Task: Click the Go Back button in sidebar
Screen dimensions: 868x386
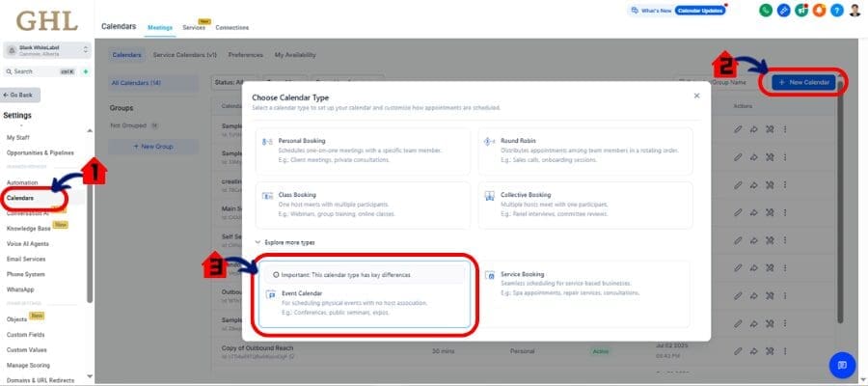Action: click(x=21, y=95)
